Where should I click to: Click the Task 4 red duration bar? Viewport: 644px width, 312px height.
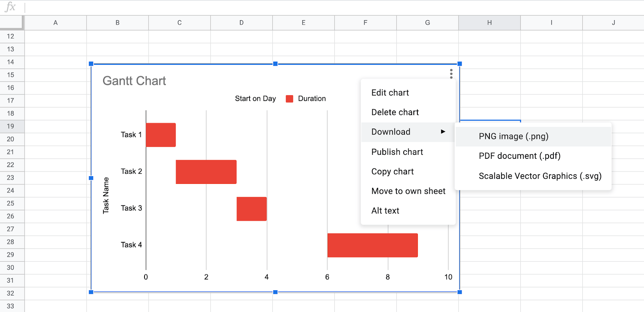372,245
